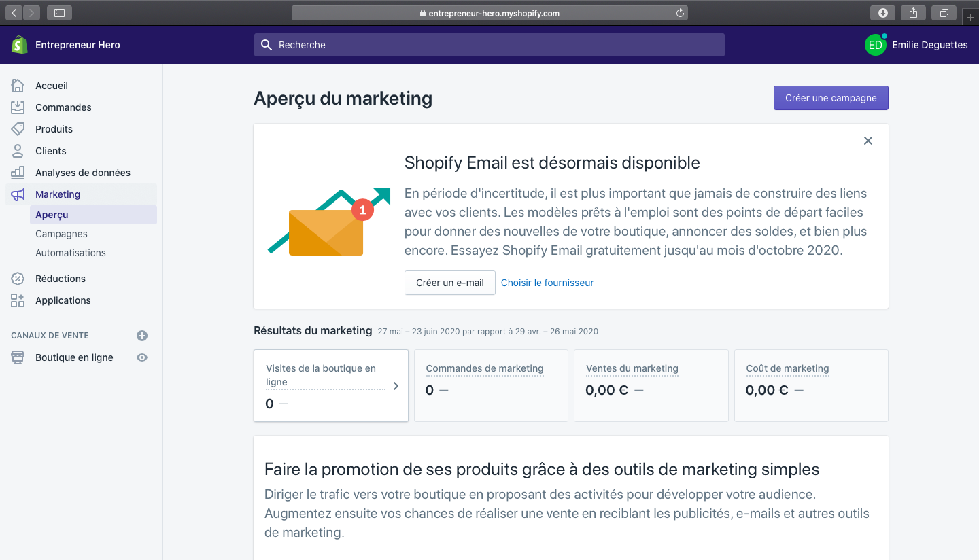Viewport: 979px width, 560px height.
Task: Open the Réductions menu item
Action: coord(81,279)
